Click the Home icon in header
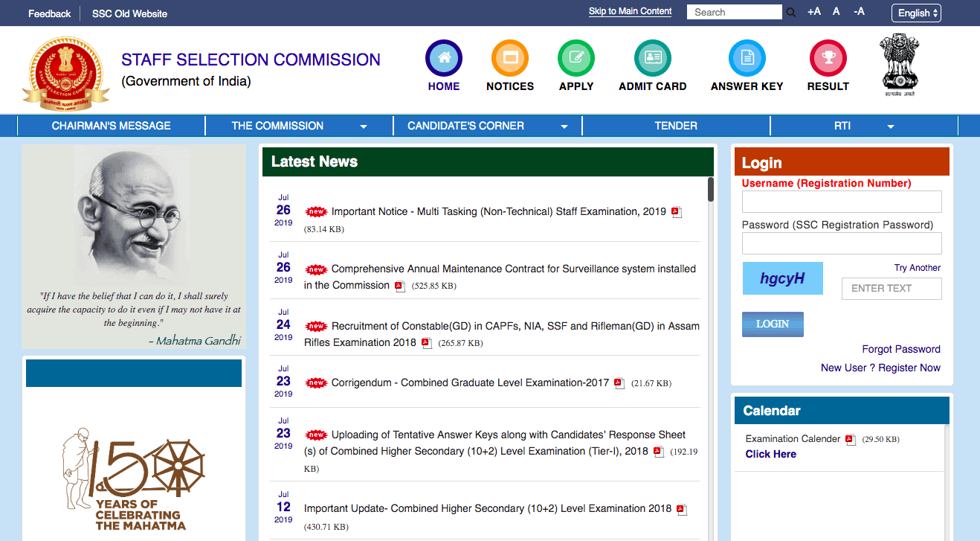 [444, 58]
